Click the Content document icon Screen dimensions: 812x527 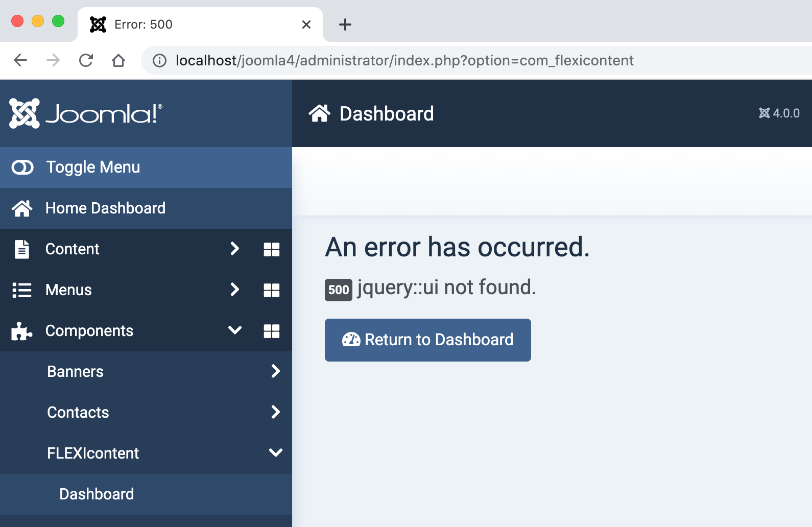22,249
